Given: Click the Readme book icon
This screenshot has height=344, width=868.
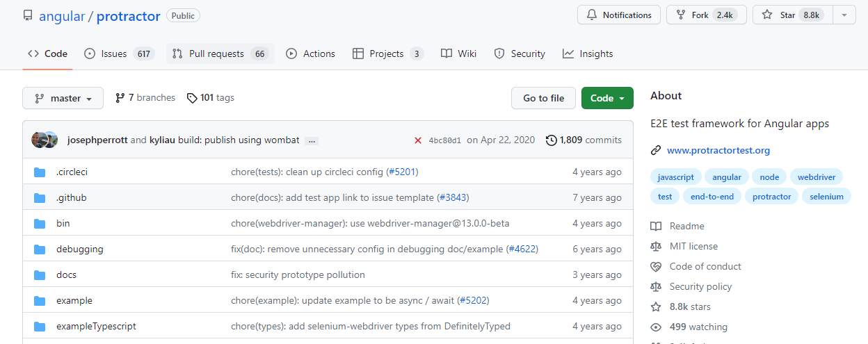Looking at the screenshot, I should [655, 227].
